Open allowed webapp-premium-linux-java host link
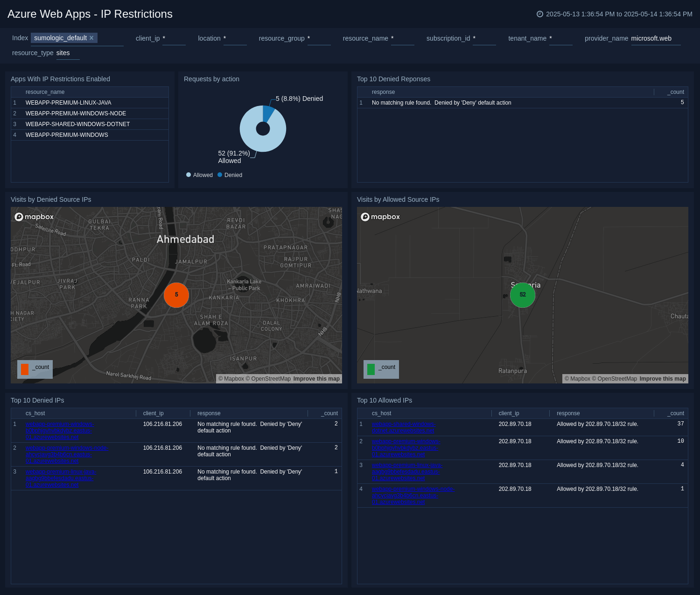The height and width of the screenshot is (595, 700). click(x=407, y=472)
